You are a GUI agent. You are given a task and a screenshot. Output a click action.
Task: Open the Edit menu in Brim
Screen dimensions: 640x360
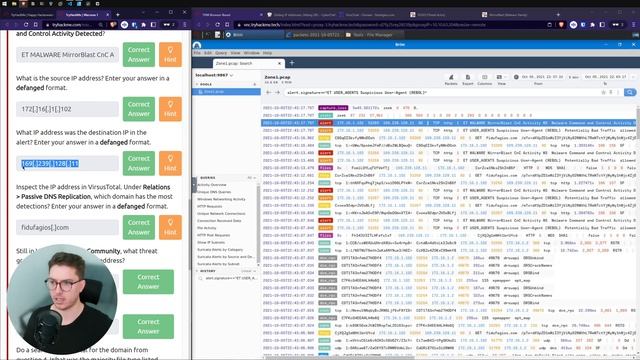point(208,53)
